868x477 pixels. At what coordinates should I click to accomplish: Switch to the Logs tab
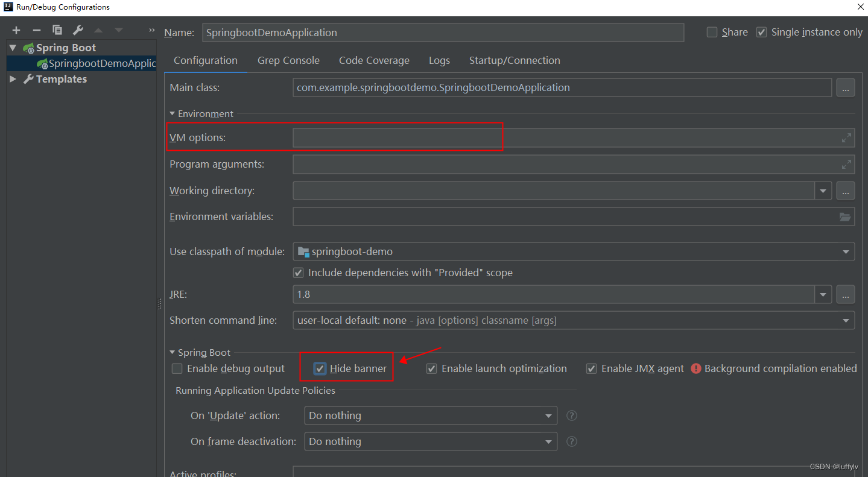click(x=439, y=60)
